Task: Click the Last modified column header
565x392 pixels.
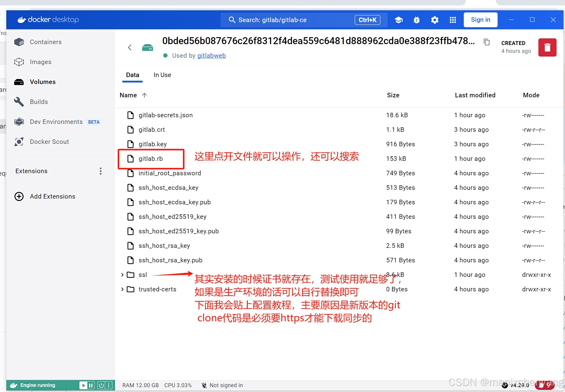Action: (475, 95)
